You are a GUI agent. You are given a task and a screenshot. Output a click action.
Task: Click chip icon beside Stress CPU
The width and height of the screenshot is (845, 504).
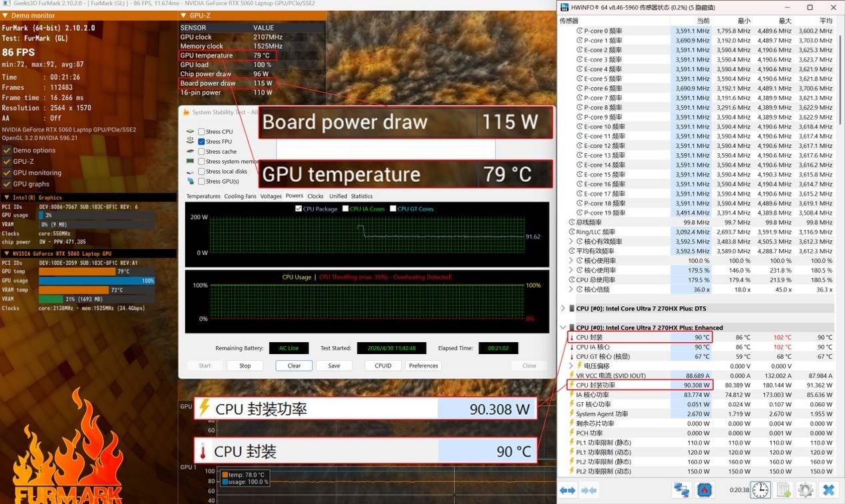(x=191, y=132)
